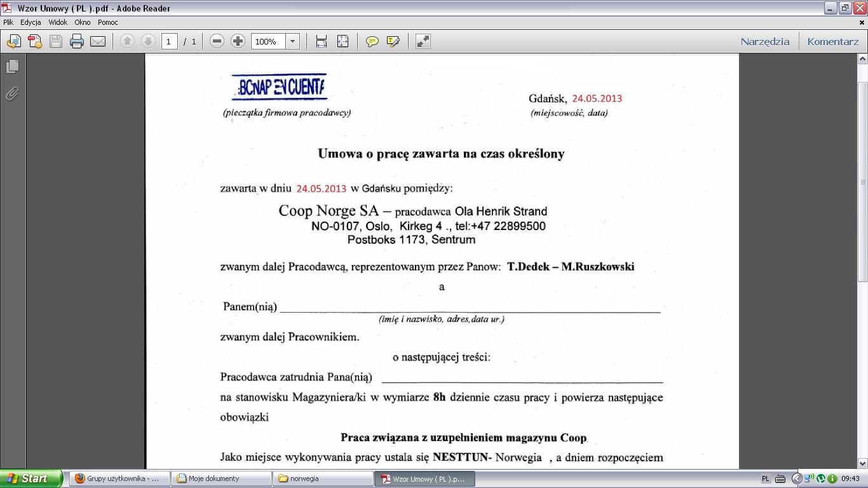Image resolution: width=868 pixels, height=488 pixels.
Task: Show page thumbnails panel
Action: [x=12, y=66]
